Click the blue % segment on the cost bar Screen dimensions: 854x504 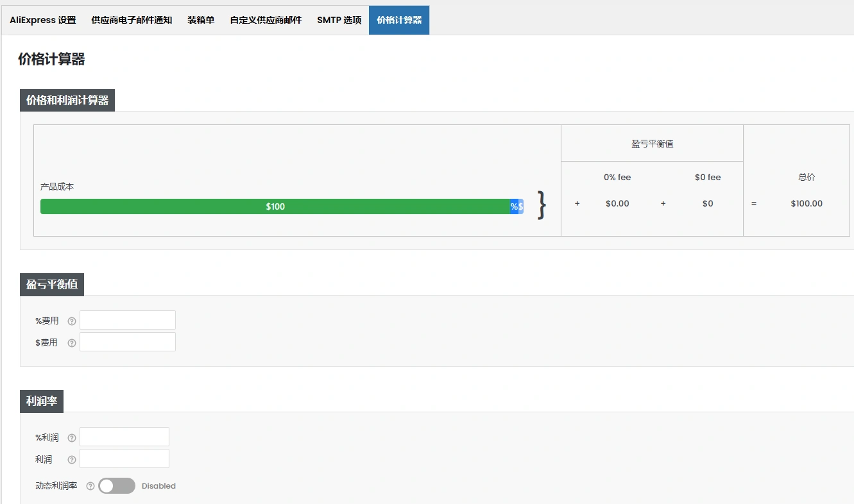514,206
